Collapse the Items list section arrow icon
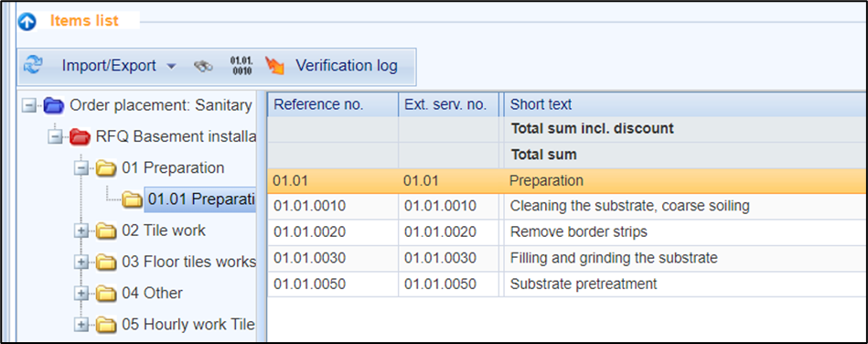The height and width of the screenshot is (344, 868). [27, 22]
